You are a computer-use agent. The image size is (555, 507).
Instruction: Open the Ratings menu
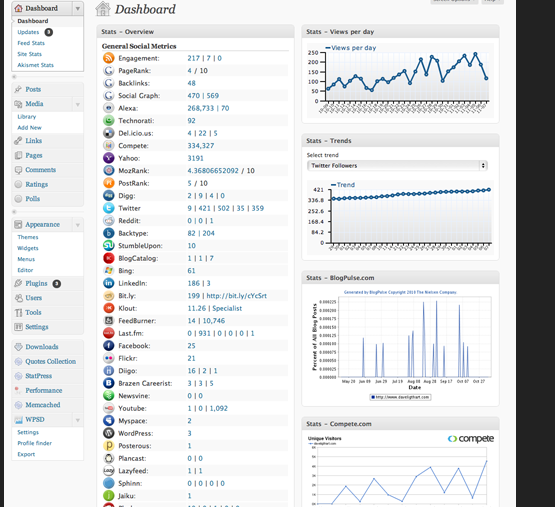point(36,184)
